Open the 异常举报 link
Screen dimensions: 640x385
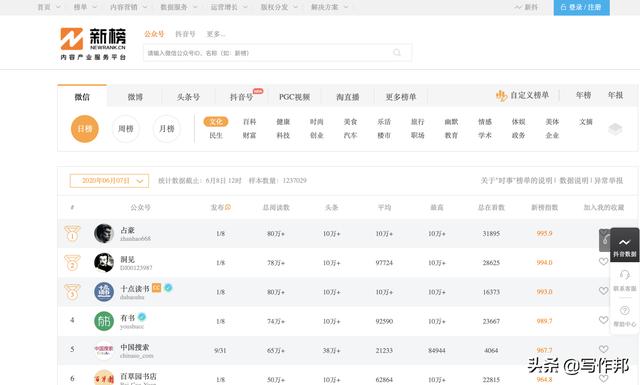pos(608,180)
